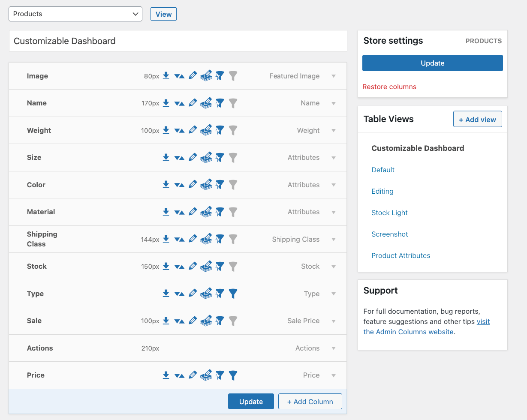Screen dimensions: 527x420
Task: Toggle the sorting pin on Material column
Action: (x=220, y=212)
